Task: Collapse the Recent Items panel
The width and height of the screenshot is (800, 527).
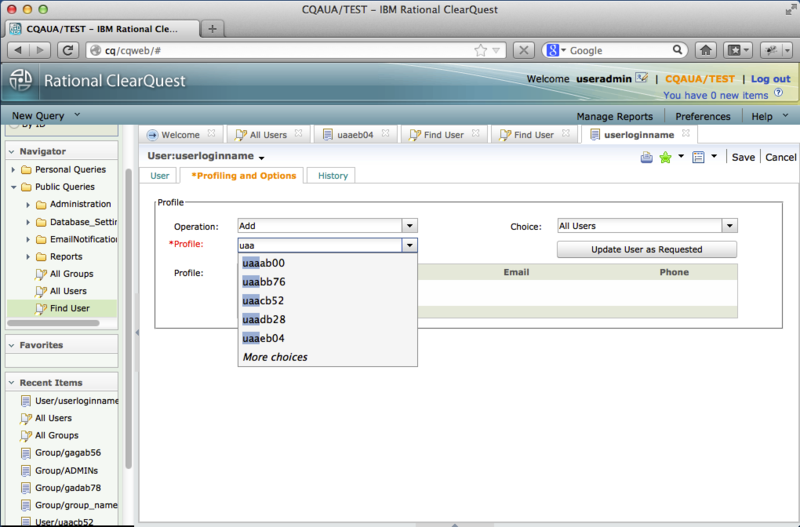Action: pyautogui.click(x=11, y=382)
